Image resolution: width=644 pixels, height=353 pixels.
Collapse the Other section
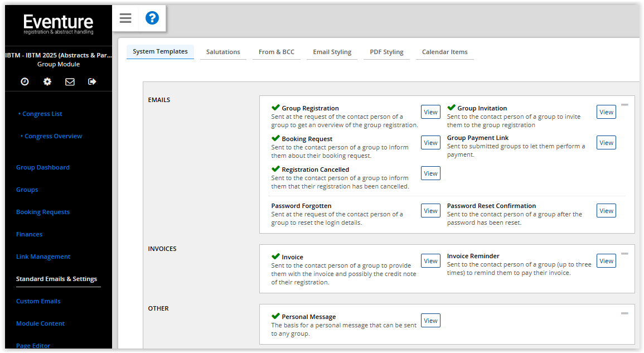pos(624,313)
